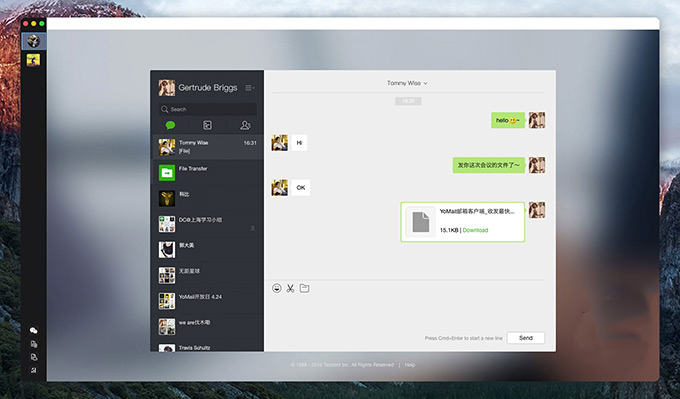The height and width of the screenshot is (399, 680).
Task: Open the Chats tab with green speech bubble
Action: point(170,125)
